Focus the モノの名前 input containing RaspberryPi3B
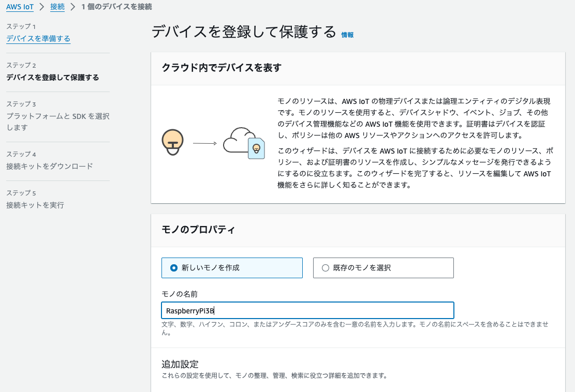 click(x=307, y=310)
